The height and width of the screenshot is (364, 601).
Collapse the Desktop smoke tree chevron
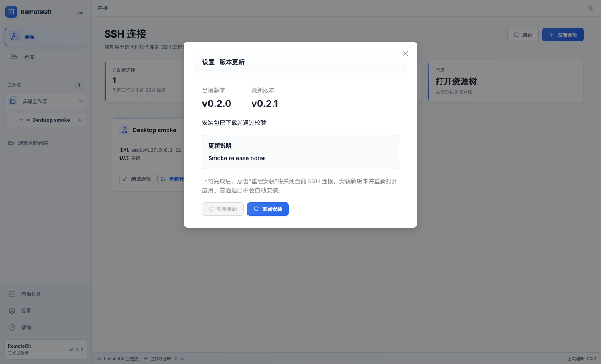coord(21,120)
